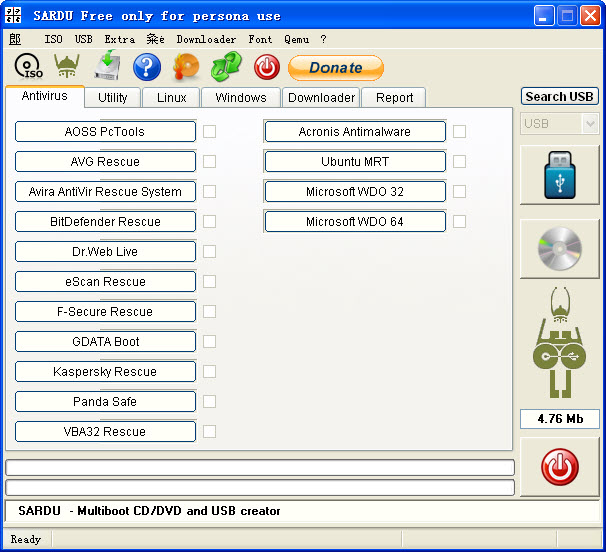Switch to the Report tab
This screenshot has height=552, width=606.
tap(394, 98)
